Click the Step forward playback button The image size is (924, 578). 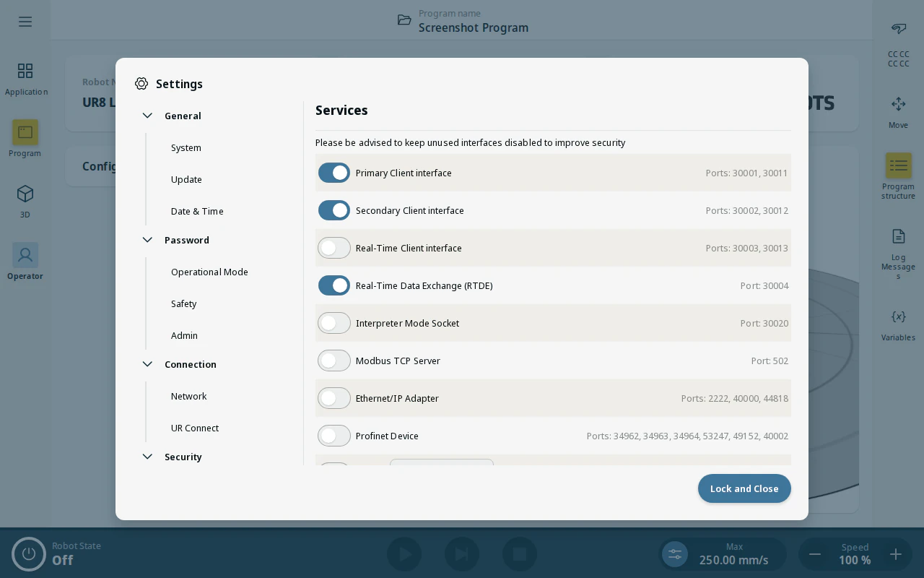[x=462, y=554]
